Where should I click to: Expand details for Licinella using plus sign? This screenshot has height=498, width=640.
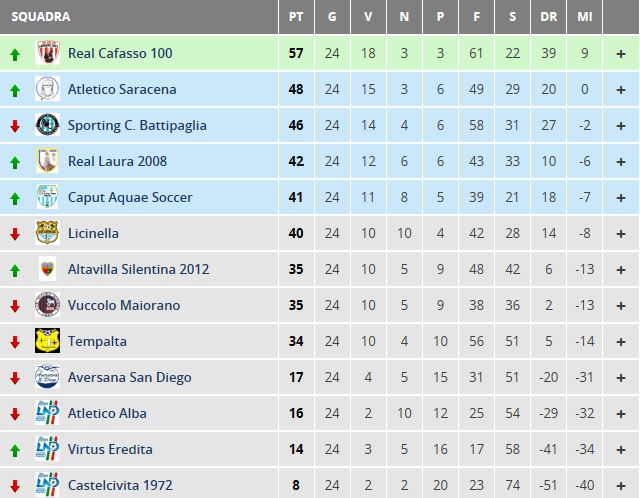pos(621,233)
